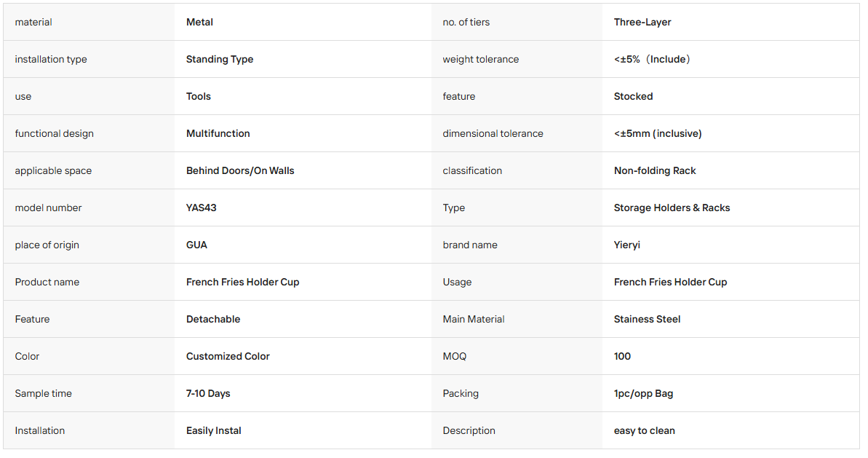The width and height of the screenshot is (868, 458).
Task: Click the '1pc/opp Bag' packing value
Action: (643, 393)
